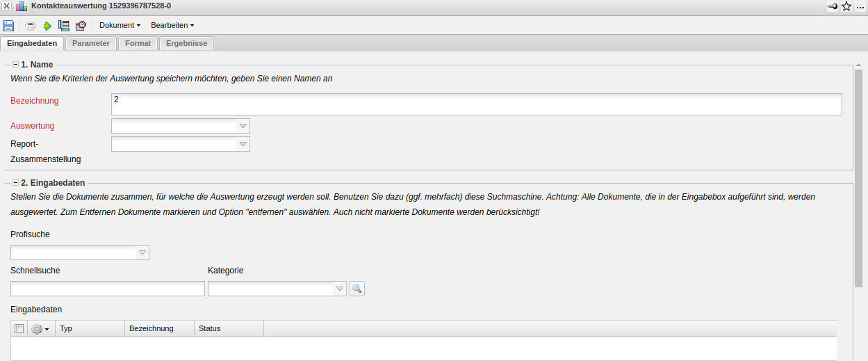Screen dimensions: 868x361
Task: Save the document with the floppy disk icon
Action: 8,26
